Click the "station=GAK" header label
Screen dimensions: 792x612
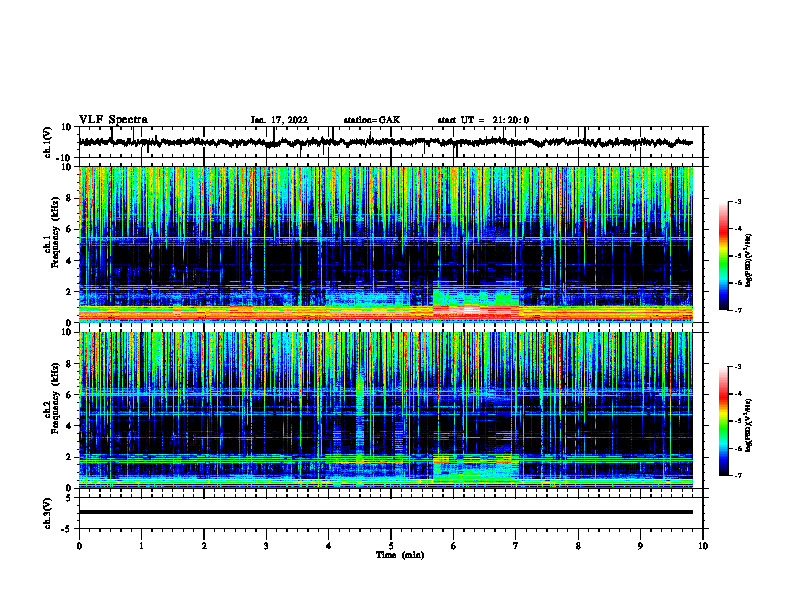click(x=372, y=120)
